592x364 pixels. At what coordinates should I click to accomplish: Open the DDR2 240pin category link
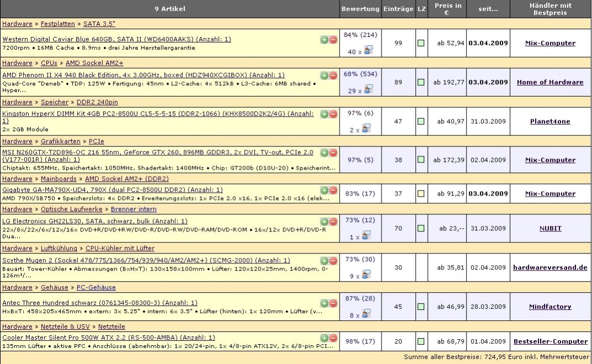pos(97,102)
